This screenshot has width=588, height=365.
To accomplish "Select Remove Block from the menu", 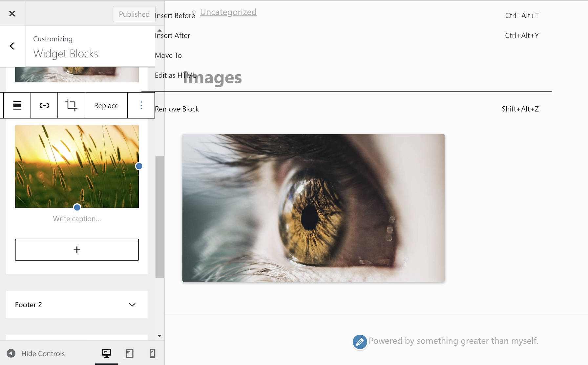I will tap(177, 109).
